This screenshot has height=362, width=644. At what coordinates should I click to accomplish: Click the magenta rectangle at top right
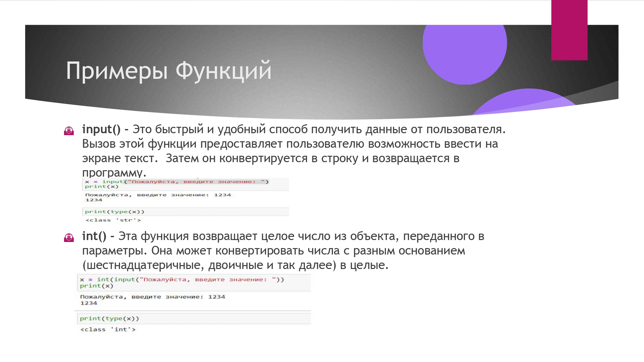569,30
